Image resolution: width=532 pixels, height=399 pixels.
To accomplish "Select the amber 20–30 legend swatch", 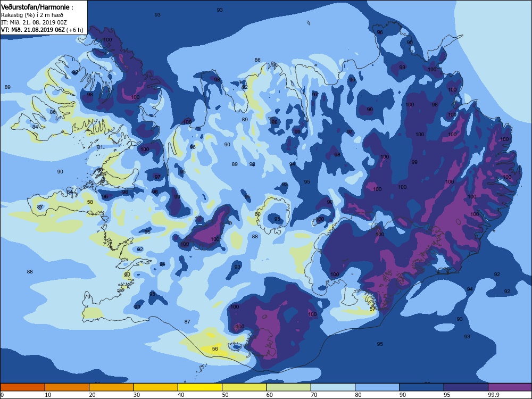I will (111, 387).
